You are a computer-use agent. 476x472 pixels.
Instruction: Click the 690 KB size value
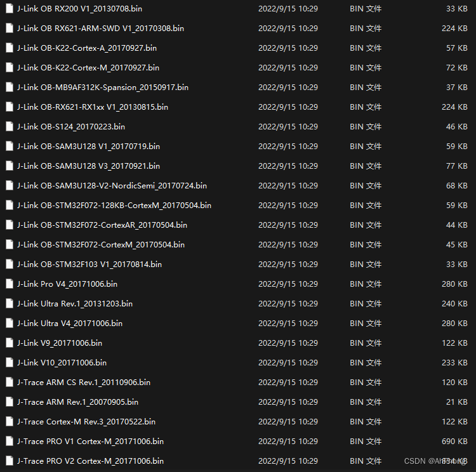(x=454, y=442)
